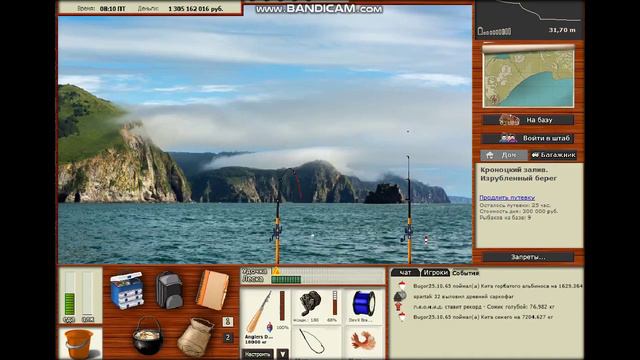Open the gray backpack

(x=169, y=290)
